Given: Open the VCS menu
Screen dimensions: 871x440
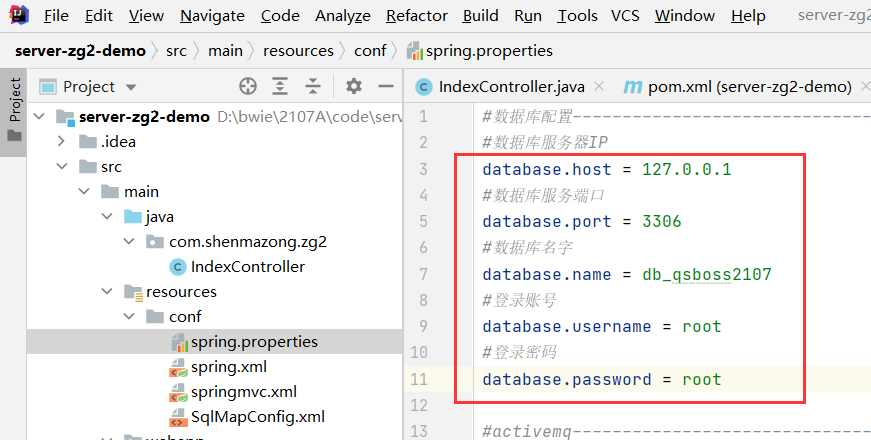Looking at the screenshot, I should (x=625, y=16).
